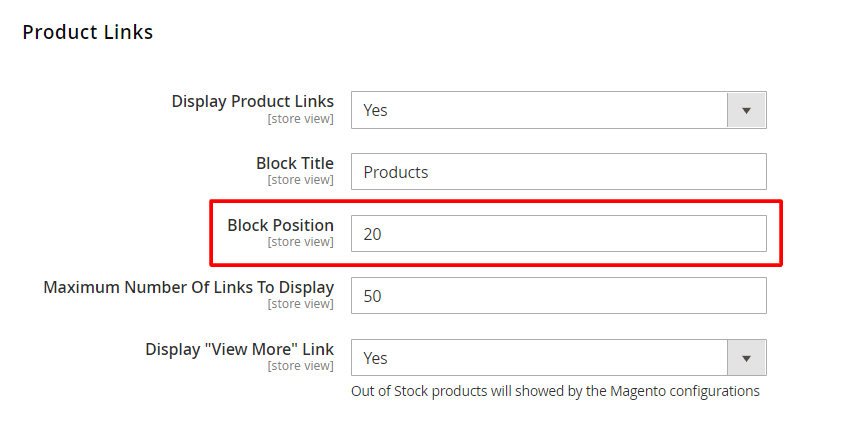The image size is (860, 428).
Task: Click store view scope under Block Position
Action: (x=300, y=243)
